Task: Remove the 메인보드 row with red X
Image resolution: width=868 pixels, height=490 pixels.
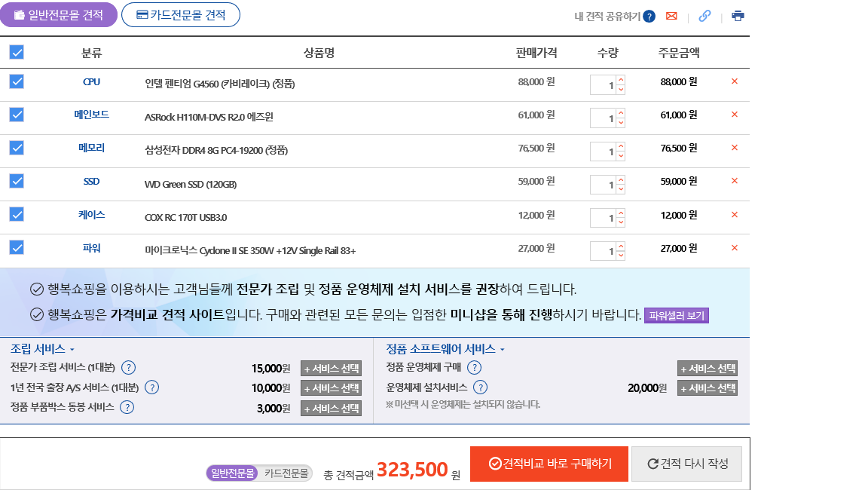Action: pyautogui.click(x=735, y=115)
